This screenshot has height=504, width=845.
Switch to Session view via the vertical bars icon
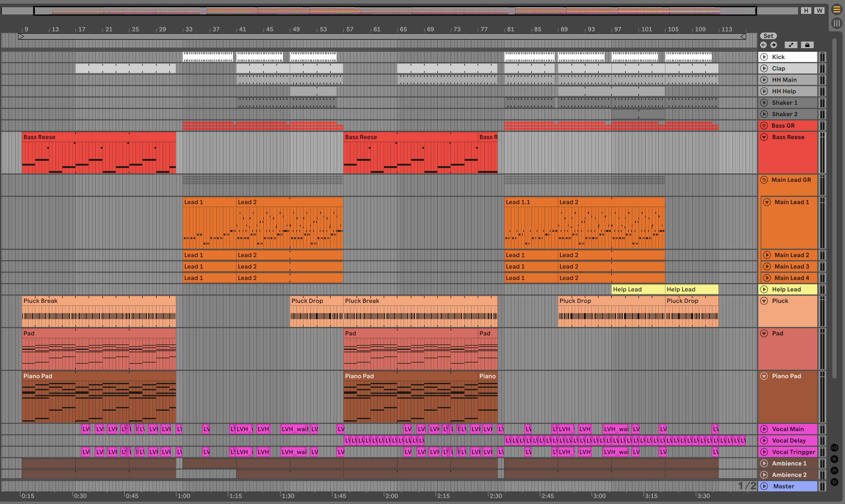coord(837,23)
